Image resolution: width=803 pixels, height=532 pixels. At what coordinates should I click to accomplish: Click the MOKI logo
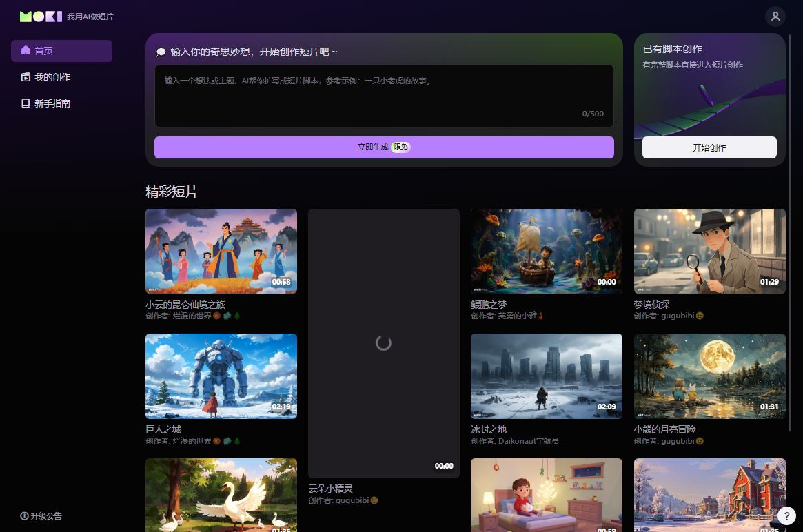point(41,17)
